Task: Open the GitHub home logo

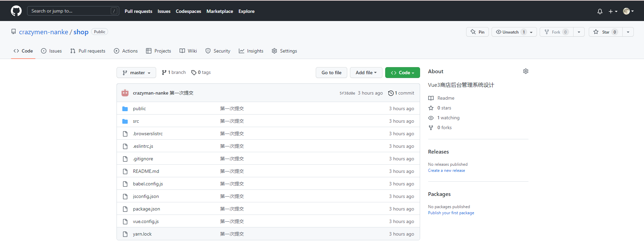Action: 16,11
